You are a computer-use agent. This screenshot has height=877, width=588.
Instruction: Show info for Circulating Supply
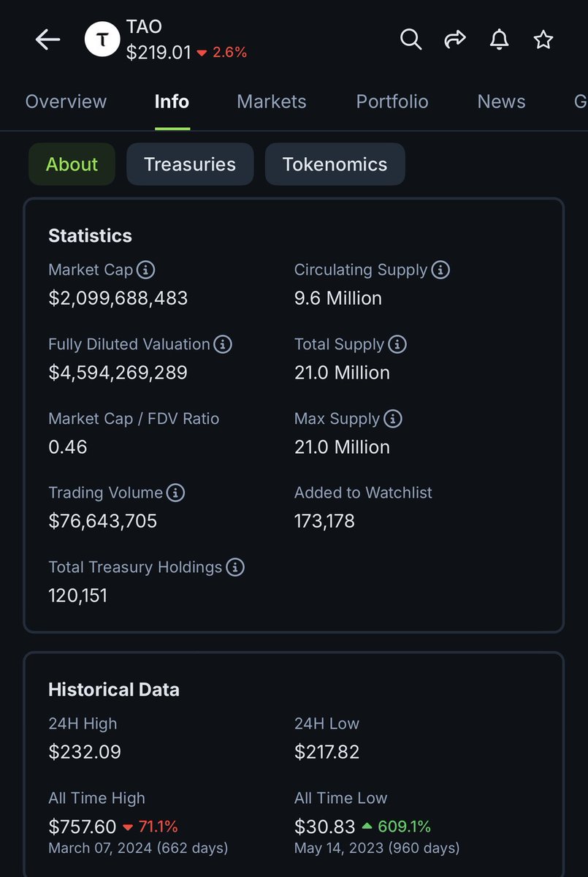[440, 270]
